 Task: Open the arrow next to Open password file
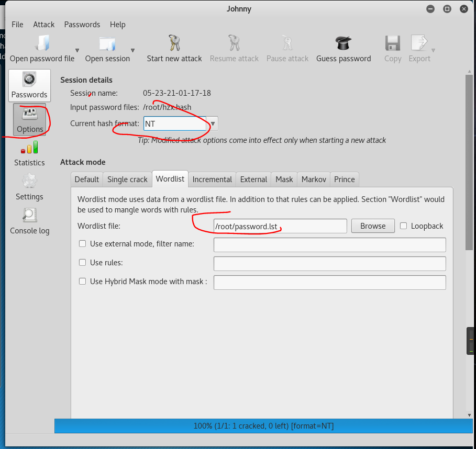click(x=77, y=51)
